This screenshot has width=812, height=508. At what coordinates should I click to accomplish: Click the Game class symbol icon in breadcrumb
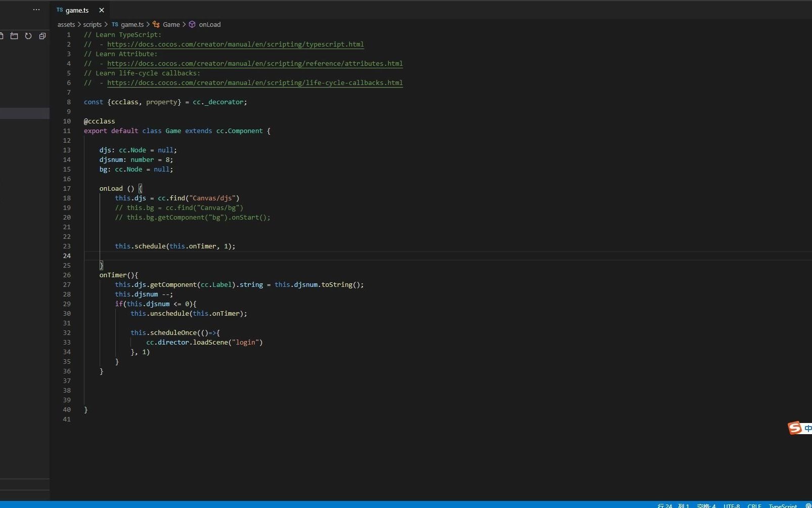coord(156,24)
